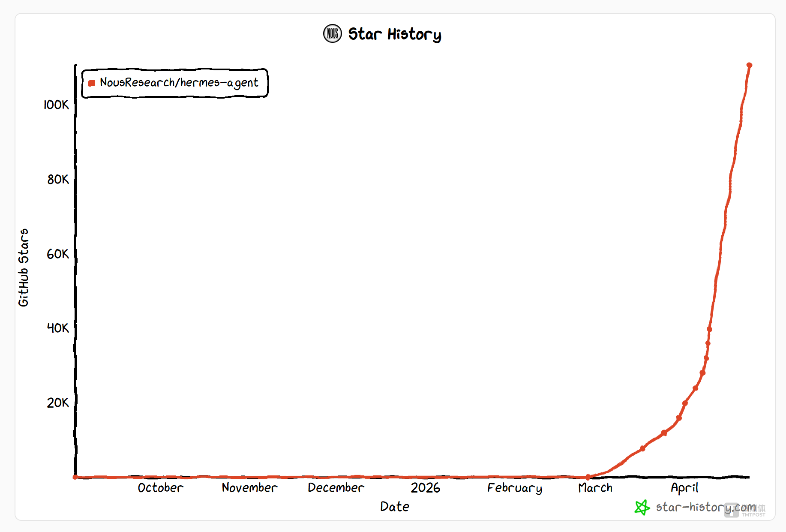This screenshot has width=786, height=532.
Task: Click the topmost data point of the line
Action: click(749, 65)
